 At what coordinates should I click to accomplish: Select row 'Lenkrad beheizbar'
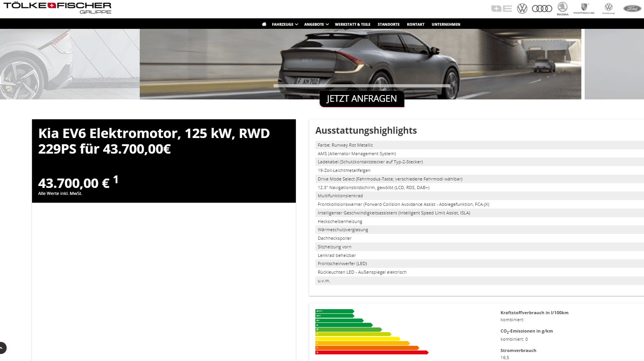point(479,255)
